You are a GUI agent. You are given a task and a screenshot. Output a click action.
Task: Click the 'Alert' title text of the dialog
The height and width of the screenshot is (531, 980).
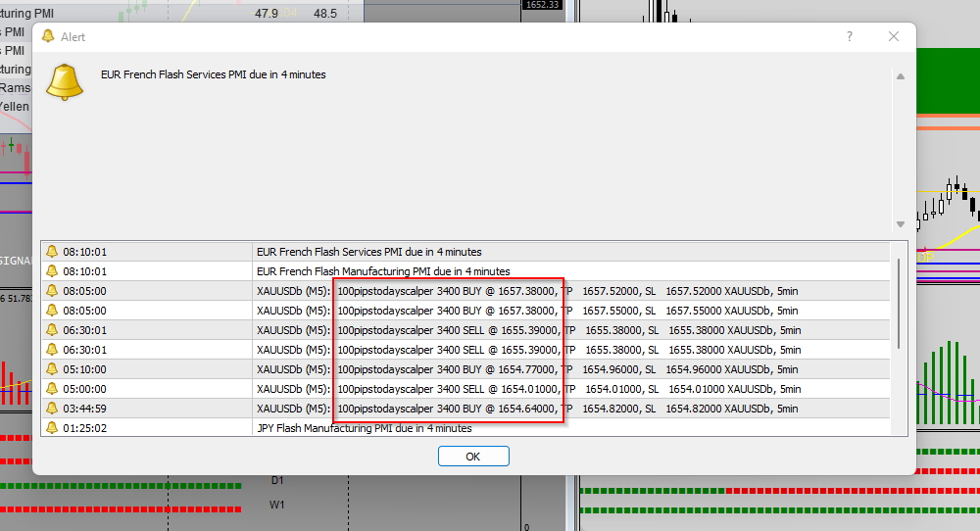point(73,37)
